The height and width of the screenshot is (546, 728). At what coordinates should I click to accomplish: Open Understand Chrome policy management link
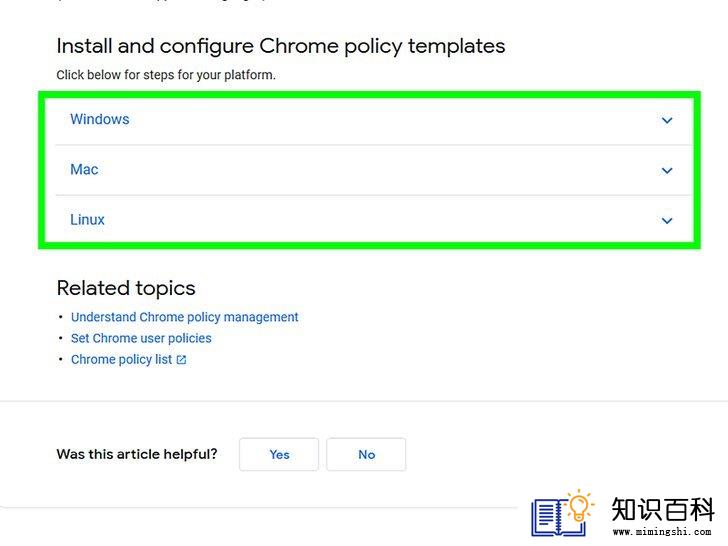pos(184,317)
